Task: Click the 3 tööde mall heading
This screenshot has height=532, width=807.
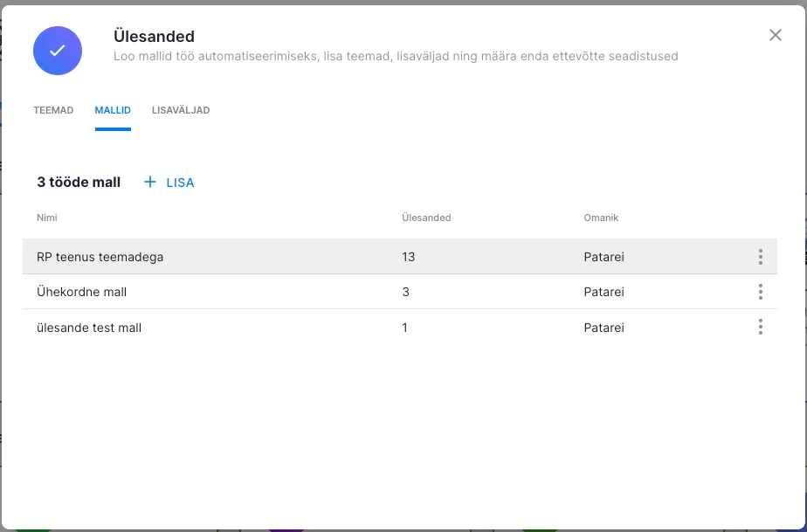Action: click(79, 182)
